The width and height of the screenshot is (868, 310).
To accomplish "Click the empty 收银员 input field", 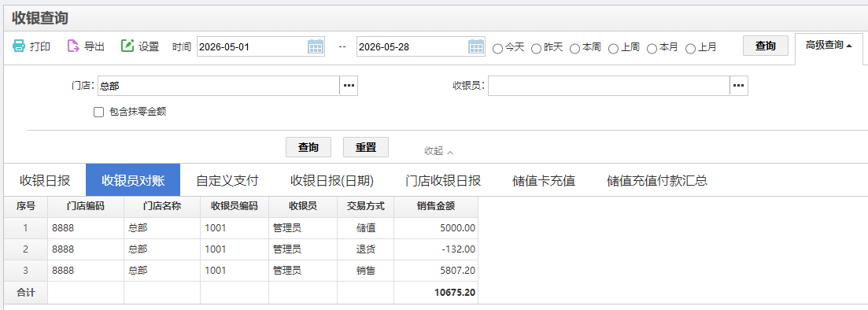I will pos(609,85).
